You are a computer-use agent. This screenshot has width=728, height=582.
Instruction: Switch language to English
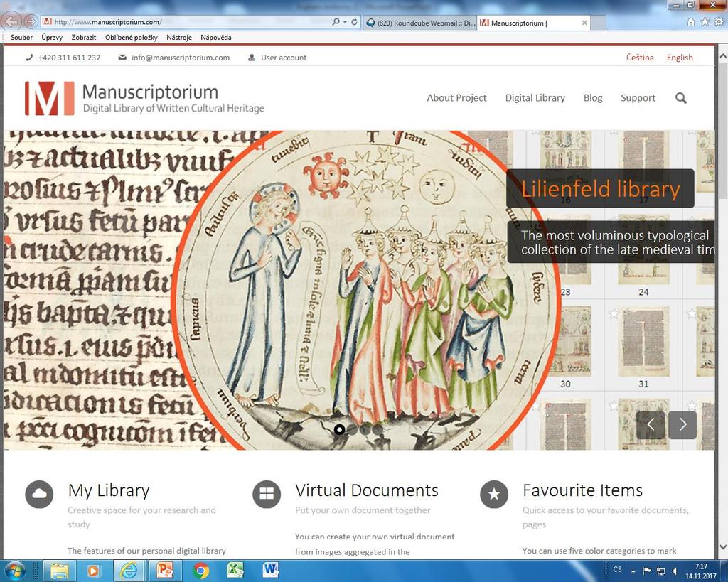coord(680,58)
